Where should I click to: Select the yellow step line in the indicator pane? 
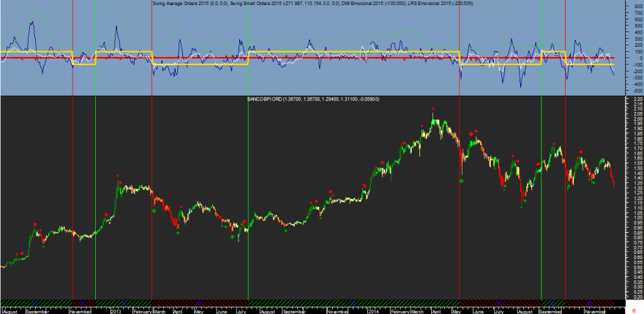click(353, 52)
